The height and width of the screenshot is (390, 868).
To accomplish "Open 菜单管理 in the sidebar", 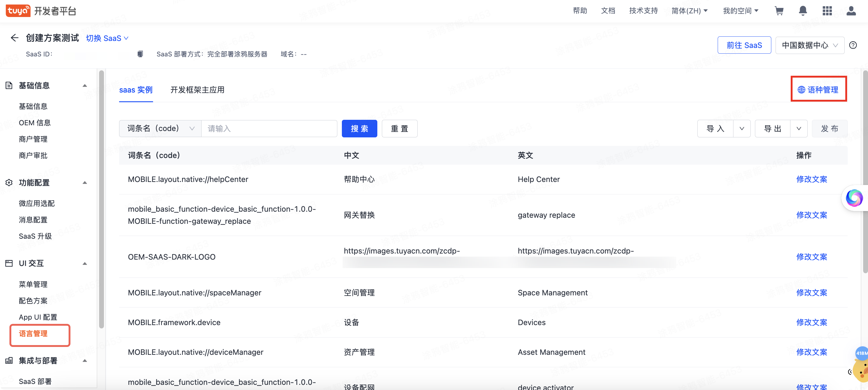I will tap(33, 284).
